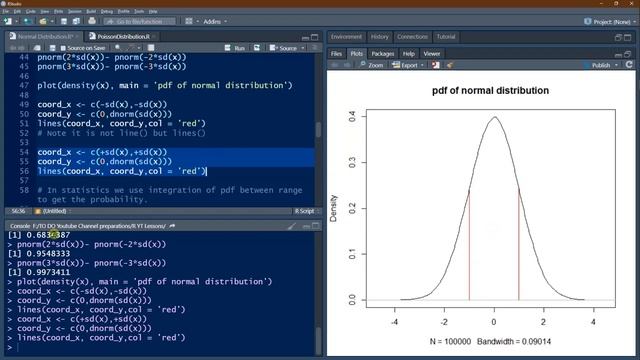Click the Source button
The height and width of the screenshot is (360, 640).
pyautogui.click(x=284, y=48)
